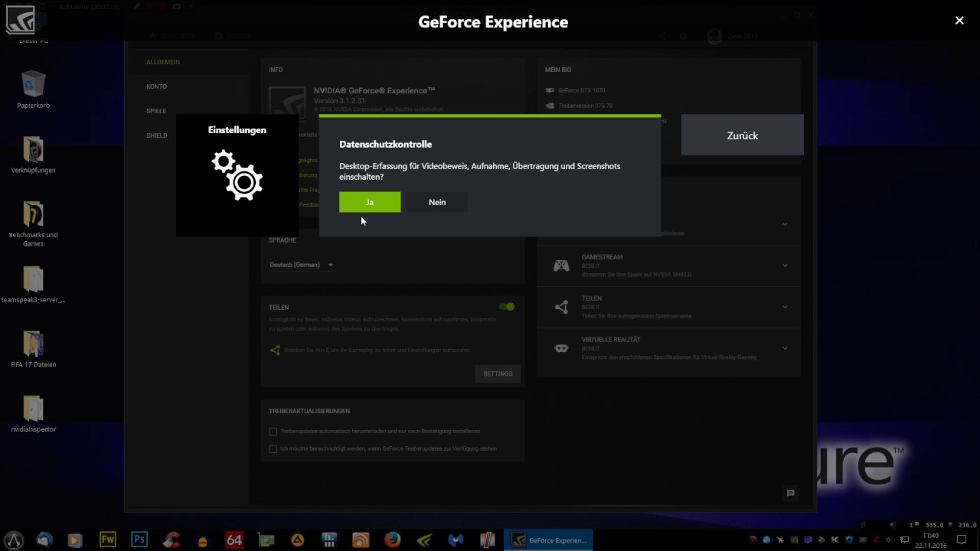Open the Start button on the taskbar

(x=14, y=540)
